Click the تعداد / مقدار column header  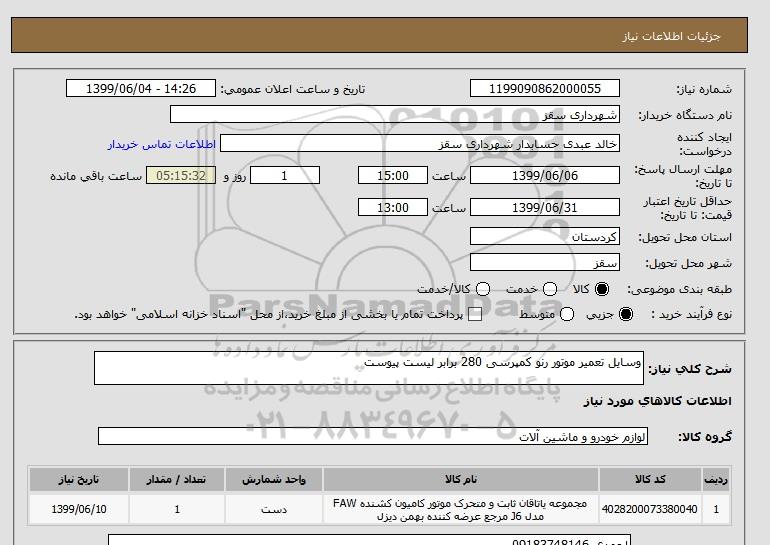[177, 479]
